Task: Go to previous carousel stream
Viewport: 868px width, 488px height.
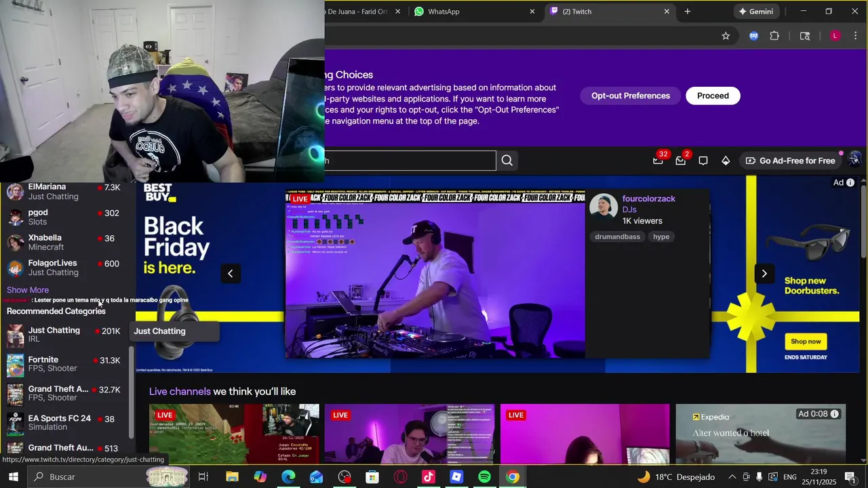Action: click(231, 274)
